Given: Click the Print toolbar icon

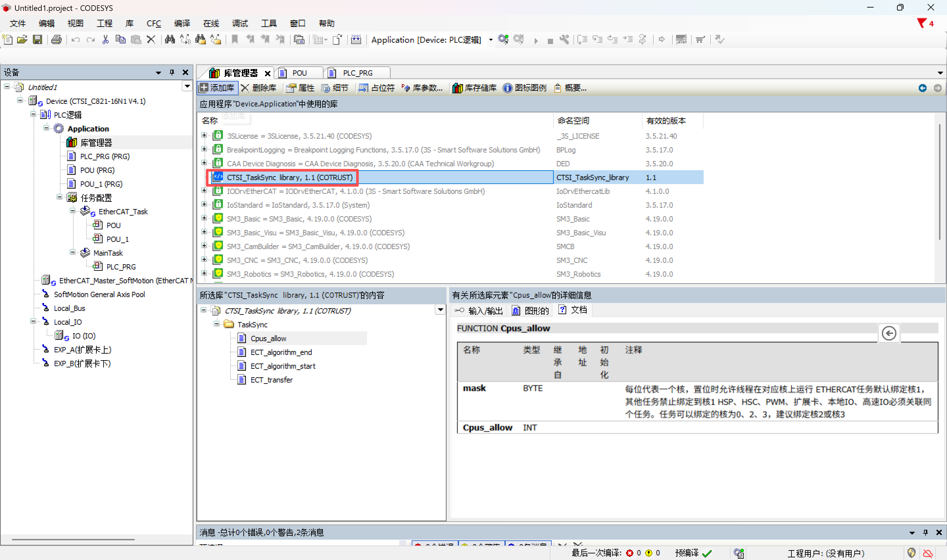Looking at the screenshot, I should point(57,40).
